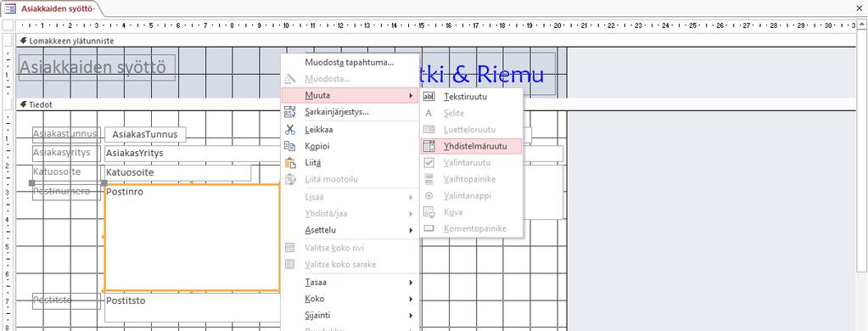Screen dimensions: 868x331
Task: Click the toggle button icon beside Vaihtopainike
Action: tap(429, 179)
